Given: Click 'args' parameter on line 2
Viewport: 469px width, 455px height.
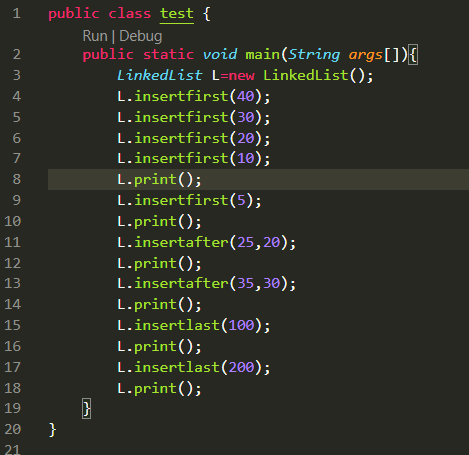Looking at the screenshot, I should pyautogui.click(x=365, y=55).
